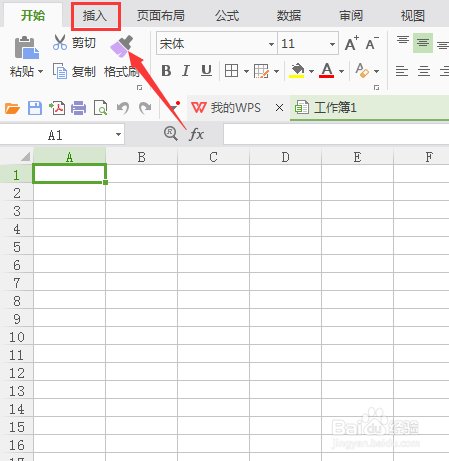
Task: Open the 公式 tab
Action: click(x=227, y=16)
